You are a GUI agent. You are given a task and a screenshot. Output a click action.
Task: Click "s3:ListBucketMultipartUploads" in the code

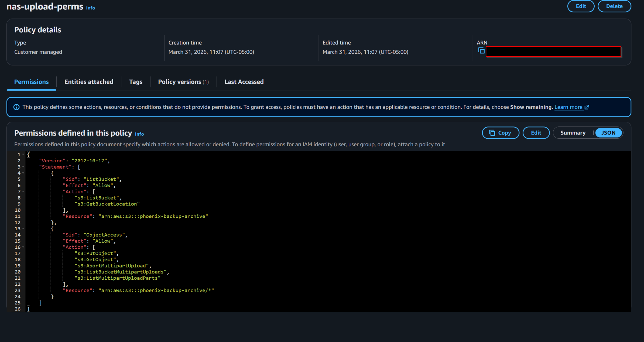click(120, 272)
